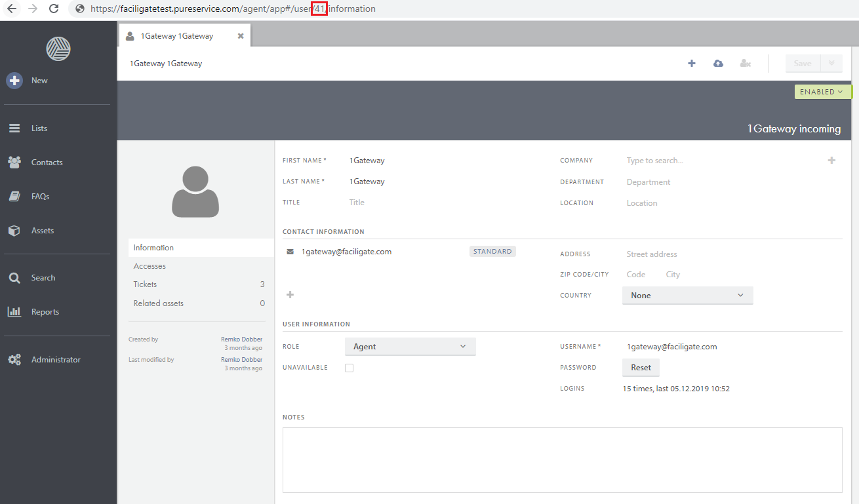Switch to the Accesses section
This screenshot has height=504, width=859.
[150, 266]
